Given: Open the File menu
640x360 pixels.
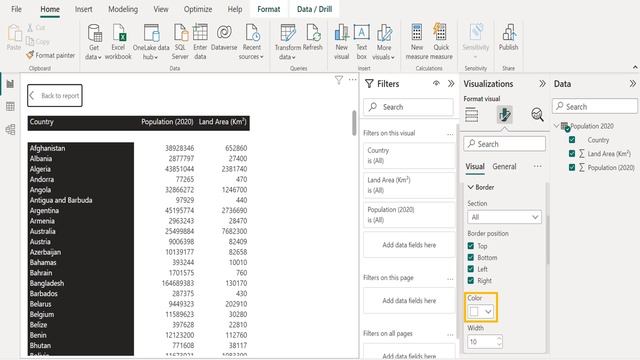Looking at the screenshot, I should (16, 9).
